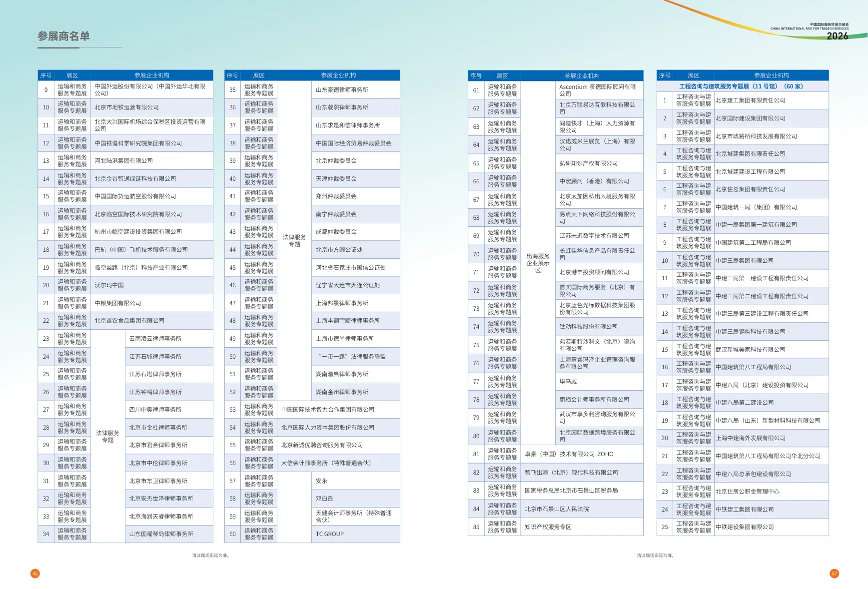Click the 工程咨询与建筑服务专题展（11号馆） section header
Viewport: 868px width, 589px height.
click(x=743, y=86)
